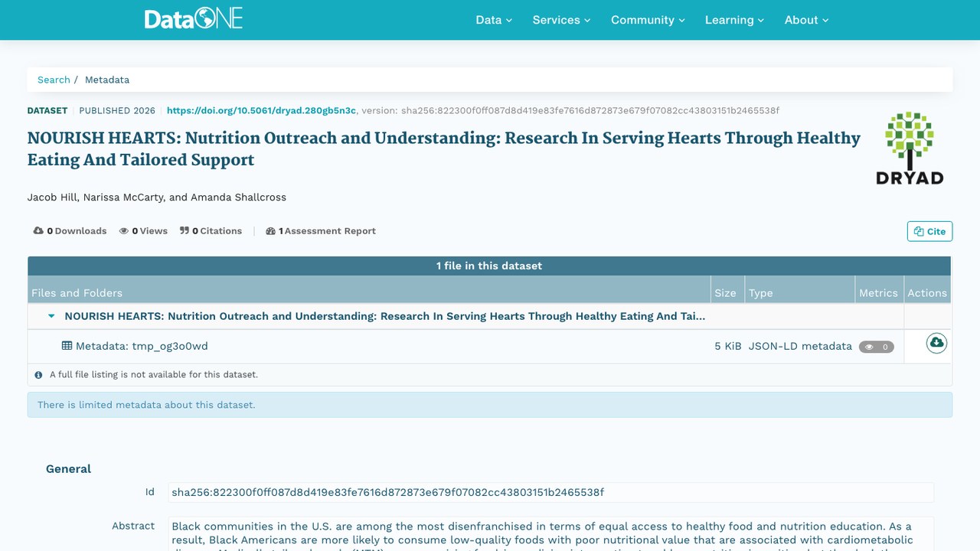Screen dimensions: 980x551
Task: Click the DataONE logo
Action: pyautogui.click(x=194, y=19)
